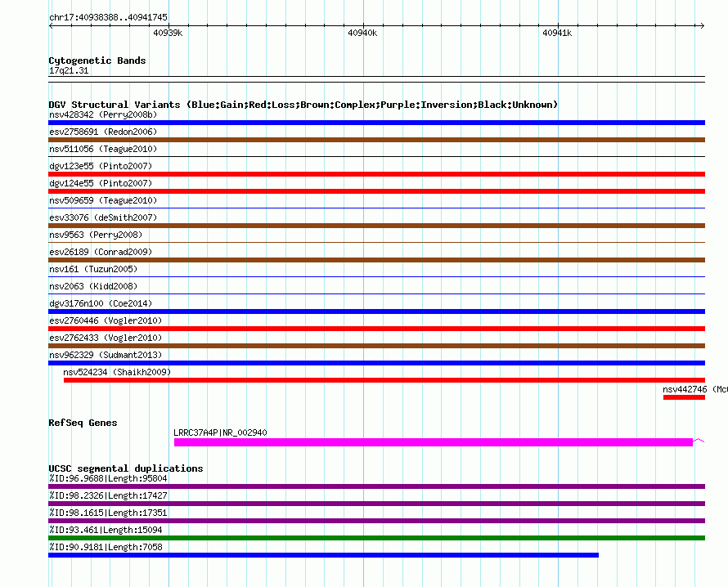Click the blue dgv3176n100 (Coe2014) bar
Viewport: 728px width, 587px height.
(x=376, y=311)
